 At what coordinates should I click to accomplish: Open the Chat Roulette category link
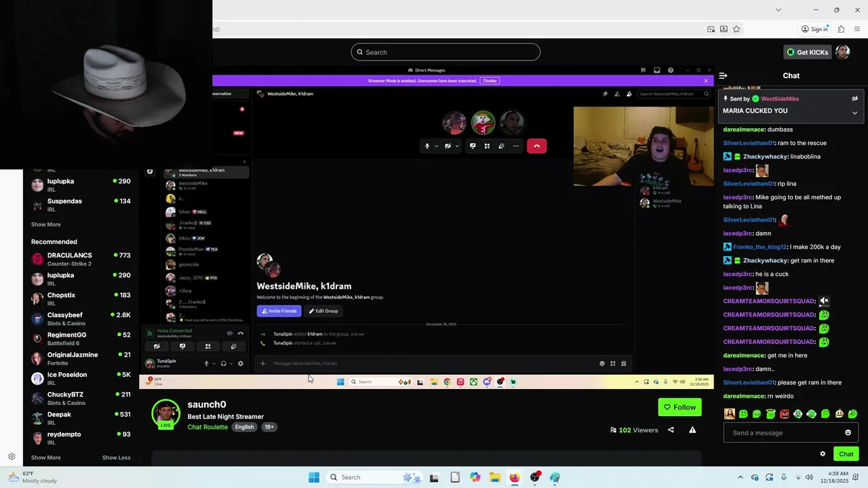[208, 427]
